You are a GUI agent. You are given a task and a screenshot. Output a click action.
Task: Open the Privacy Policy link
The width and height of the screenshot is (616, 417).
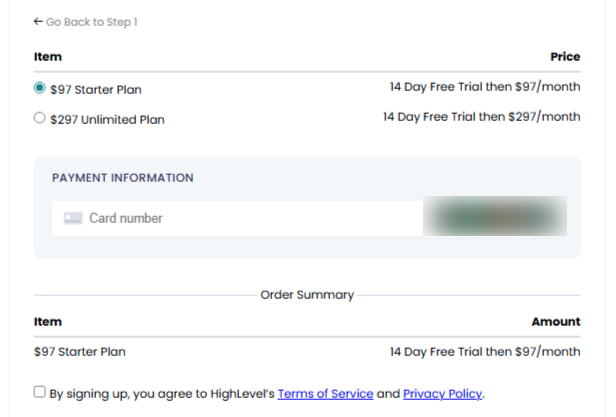click(442, 394)
